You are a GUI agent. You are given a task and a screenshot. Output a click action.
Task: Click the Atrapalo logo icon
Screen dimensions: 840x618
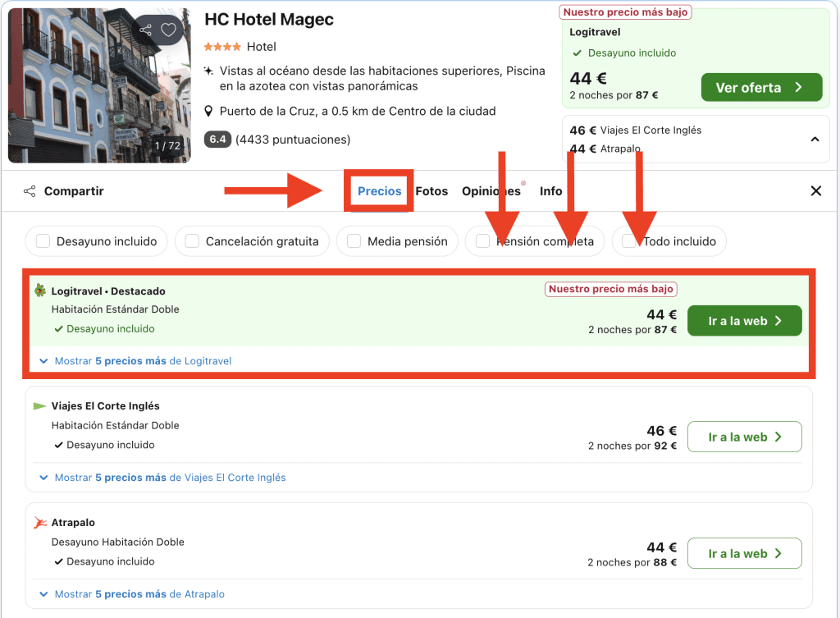click(x=40, y=523)
